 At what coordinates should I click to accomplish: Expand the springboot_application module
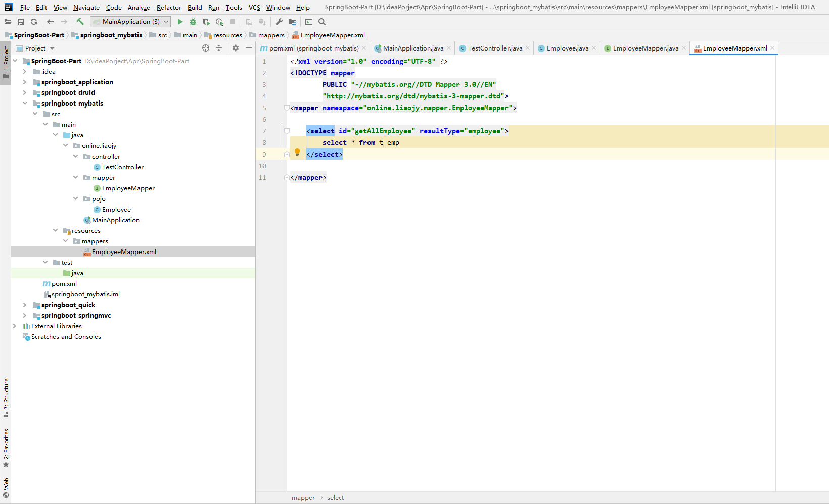[25, 82]
